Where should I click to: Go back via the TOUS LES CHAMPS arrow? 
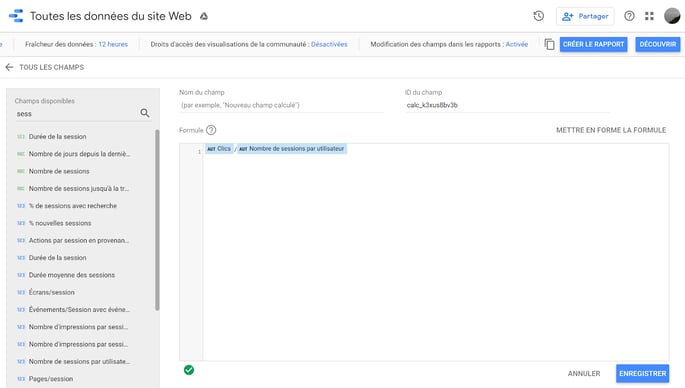click(x=9, y=67)
